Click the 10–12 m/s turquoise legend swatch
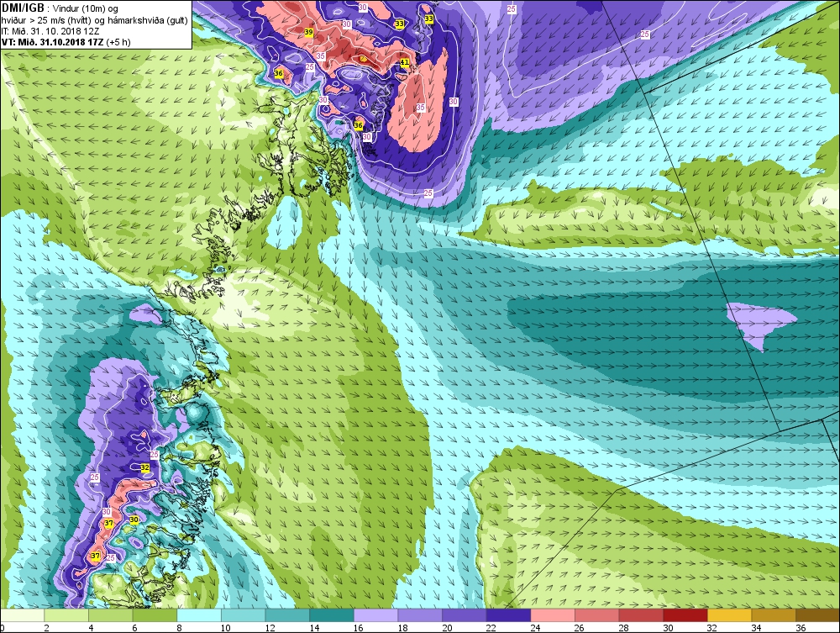This screenshot has height=633, width=840. pyautogui.click(x=244, y=615)
